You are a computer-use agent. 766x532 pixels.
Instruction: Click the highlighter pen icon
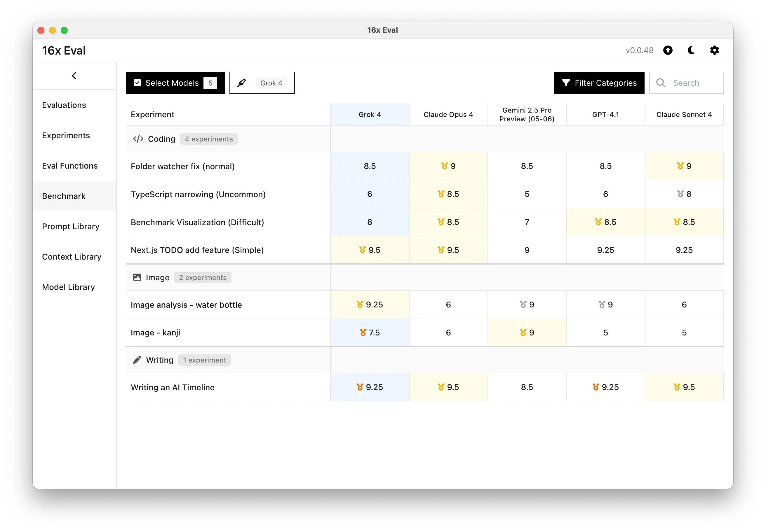[242, 83]
